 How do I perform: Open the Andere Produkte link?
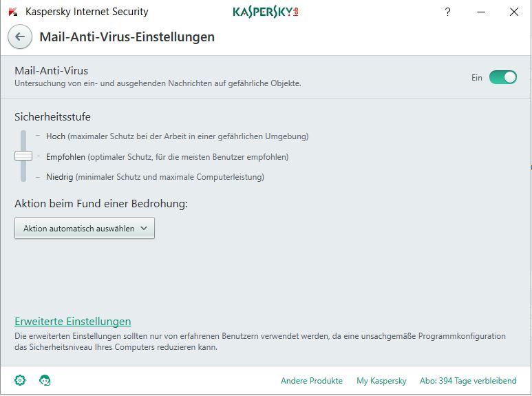312,381
